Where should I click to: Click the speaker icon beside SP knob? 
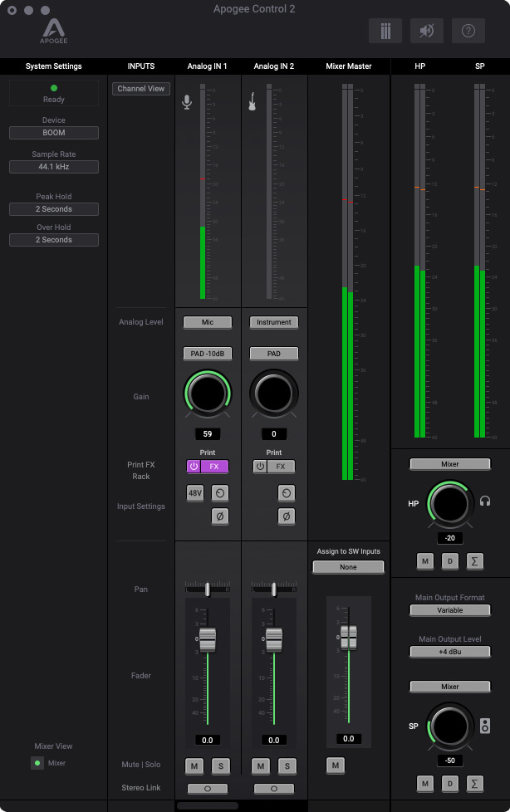click(486, 727)
